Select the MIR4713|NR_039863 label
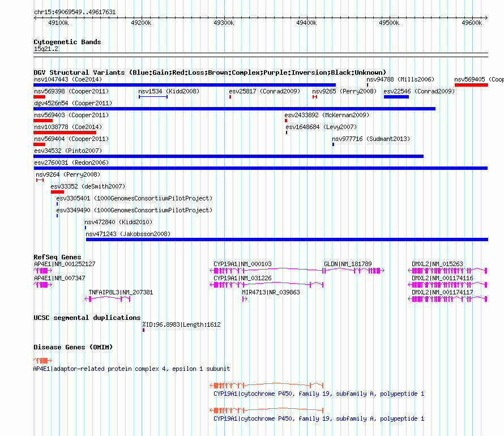The width and height of the screenshot is (504, 436). pyautogui.click(x=271, y=292)
